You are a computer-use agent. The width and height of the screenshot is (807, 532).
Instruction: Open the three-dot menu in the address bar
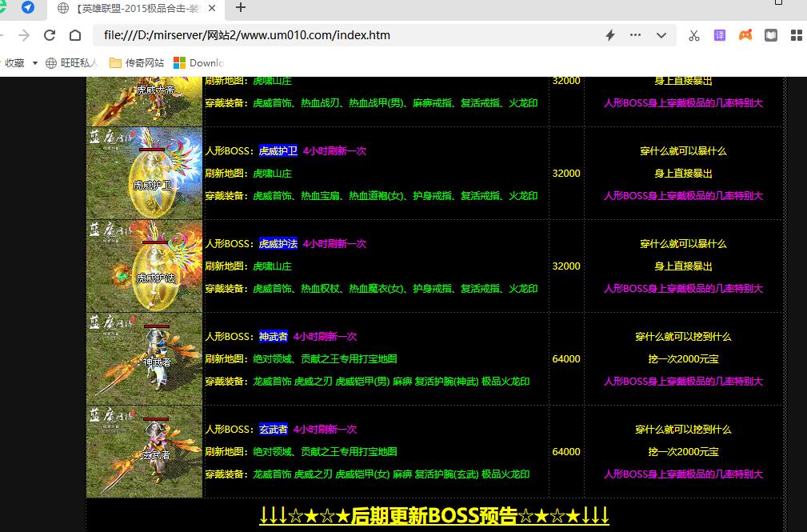point(636,35)
